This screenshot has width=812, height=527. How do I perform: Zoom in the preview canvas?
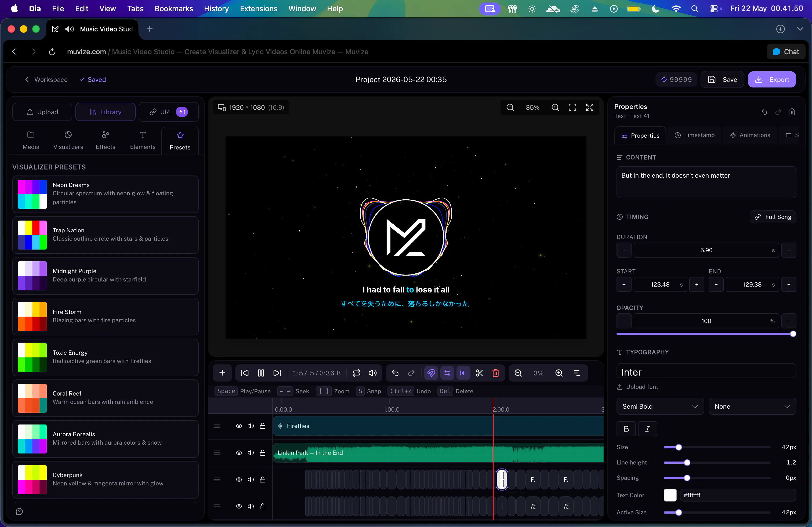(555, 107)
